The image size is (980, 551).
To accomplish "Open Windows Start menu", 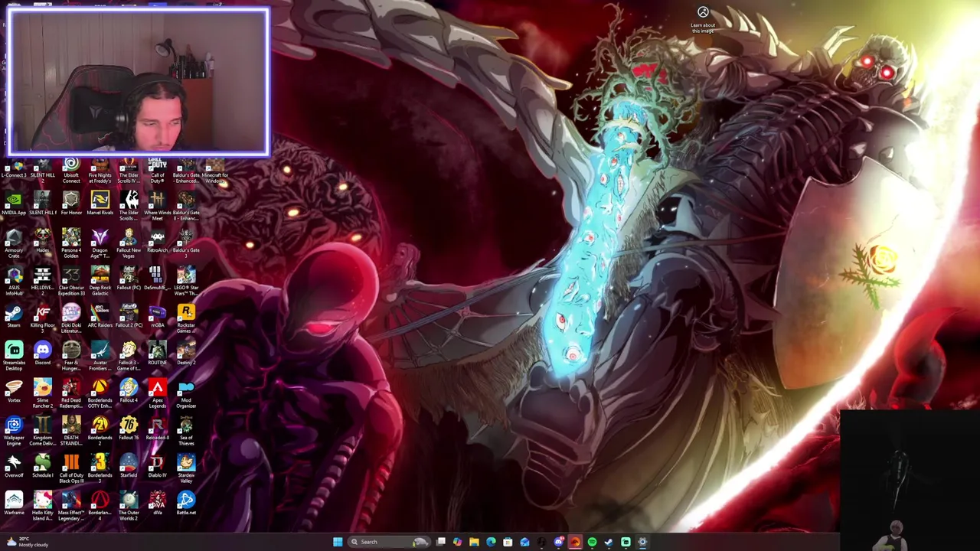I will 338,542.
